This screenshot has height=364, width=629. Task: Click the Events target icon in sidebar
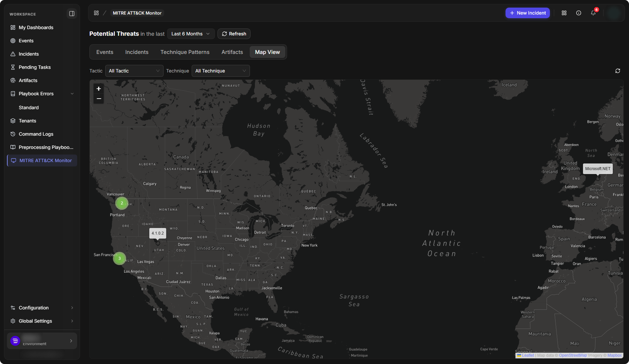(x=13, y=41)
